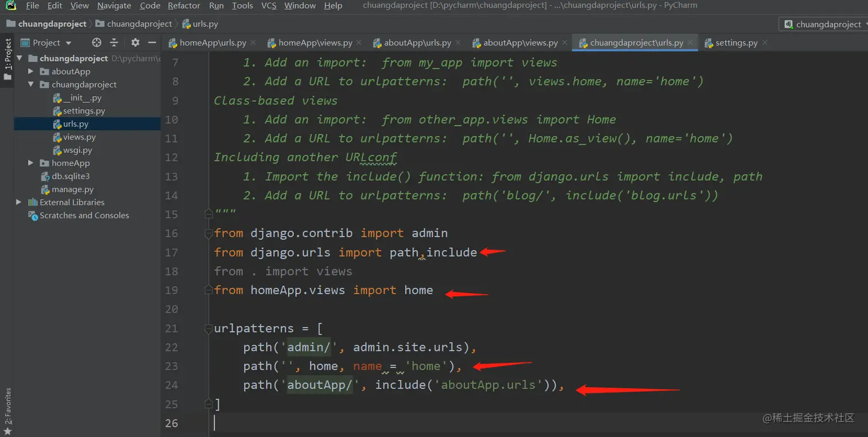Image resolution: width=868 pixels, height=437 pixels.
Task: Collapse the nested chuangdaproject folder arrow
Action: pyautogui.click(x=31, y=84)
